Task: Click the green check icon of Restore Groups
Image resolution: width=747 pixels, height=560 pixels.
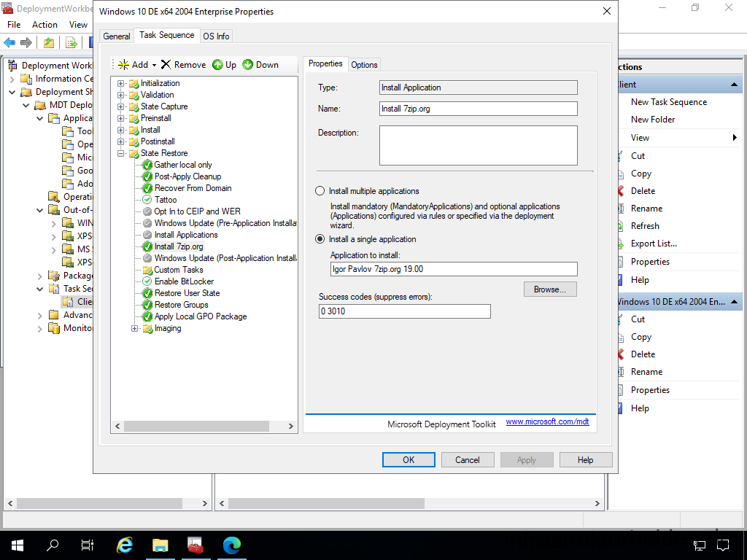Action: (147, 305)
